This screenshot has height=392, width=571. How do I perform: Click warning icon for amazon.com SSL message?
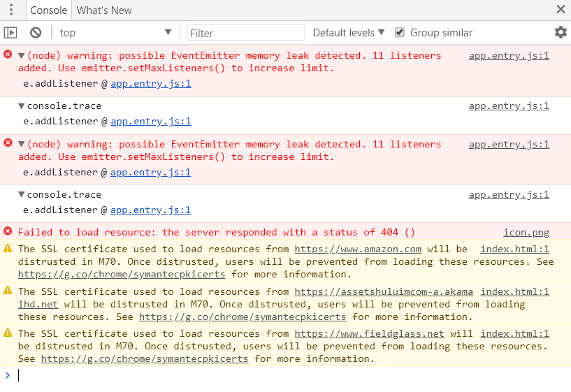pos(8,249)
